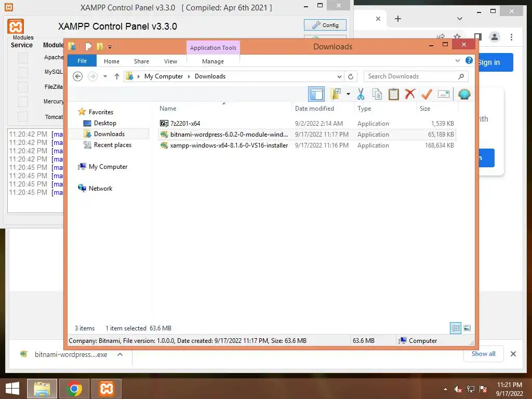This screenshot has width=532, height=399.
Task: Open folder options toolbar icon
Action: point(336,94)
